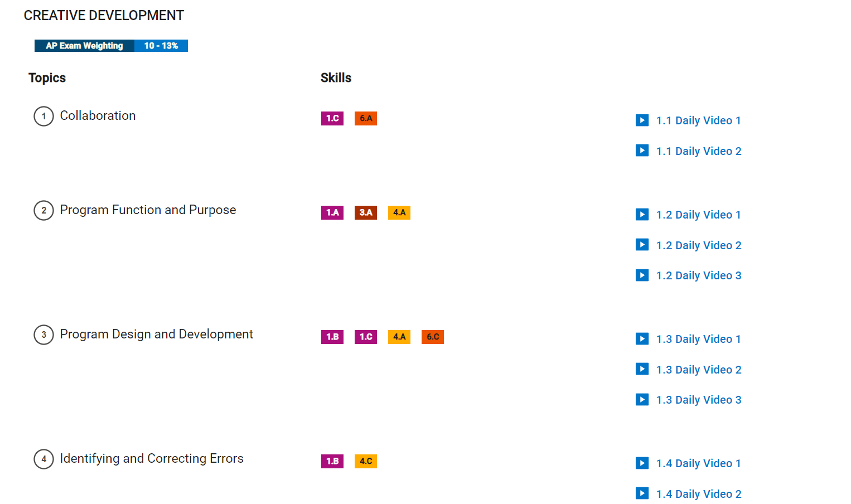851x504 pixels.
Task: Select skill tag 1.A for Program Function and Purpose
Action: (332, 212)
